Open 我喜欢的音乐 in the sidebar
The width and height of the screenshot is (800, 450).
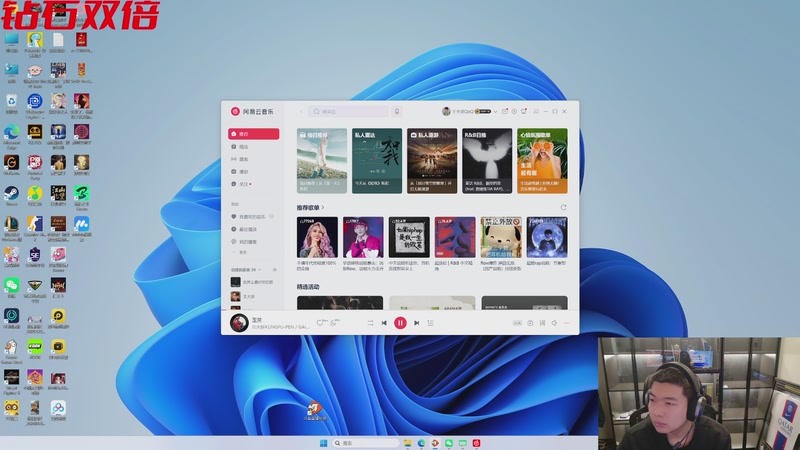(248, 217)
